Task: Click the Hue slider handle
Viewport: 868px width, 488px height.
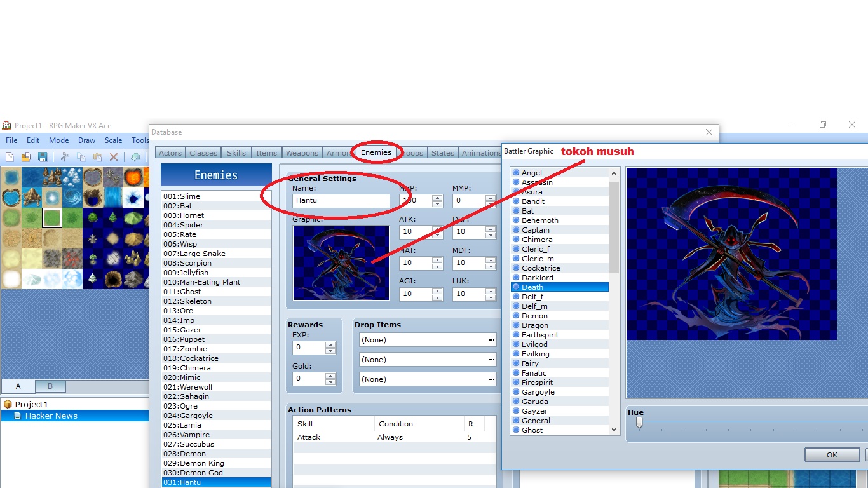Action: tap(639, 423)
